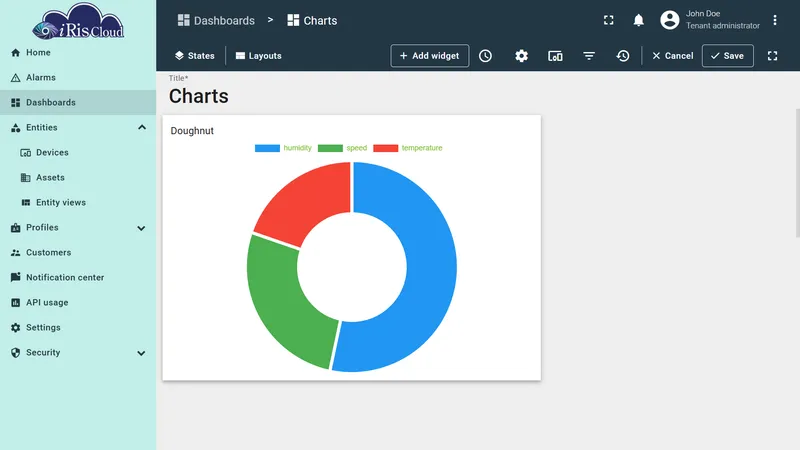
Task: Click the API usage chart icon
Action: pos(16,303)
